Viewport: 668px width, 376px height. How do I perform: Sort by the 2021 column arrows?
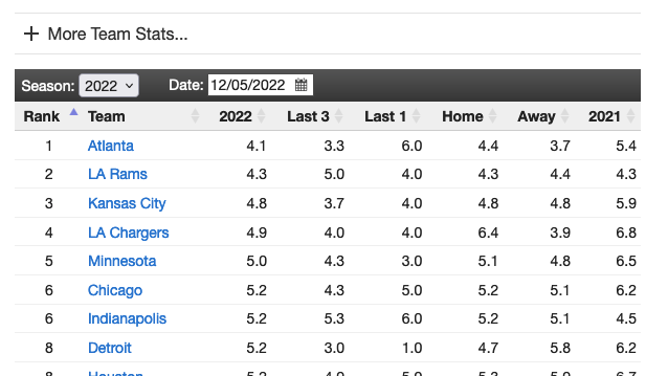tap(631, 116)
